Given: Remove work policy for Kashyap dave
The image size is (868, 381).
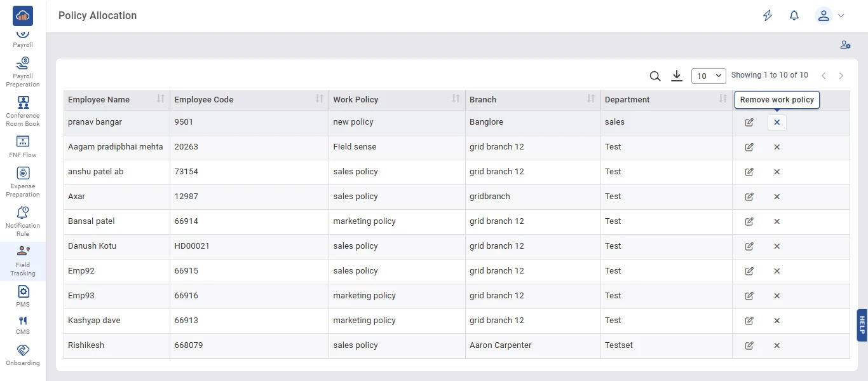Looking at the screenshot, I should pyautogui.click(x=776, y=321).
